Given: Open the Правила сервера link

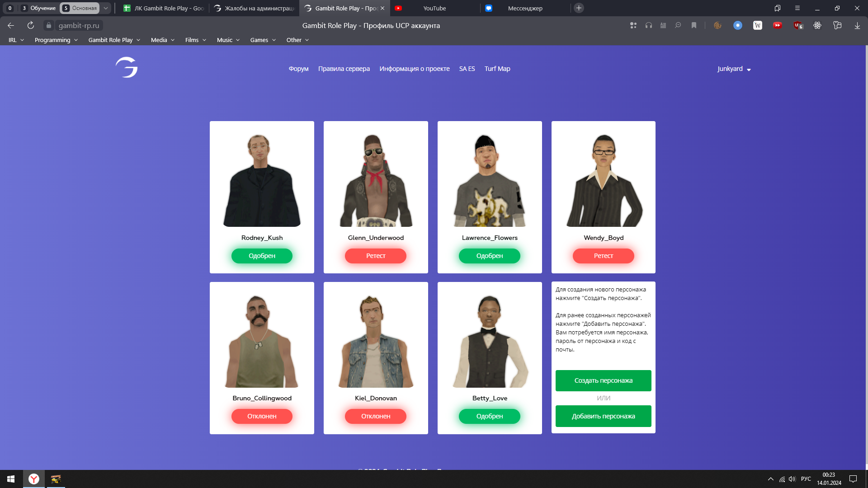Looking at the screenshot, I should click(x=344, y=69).
